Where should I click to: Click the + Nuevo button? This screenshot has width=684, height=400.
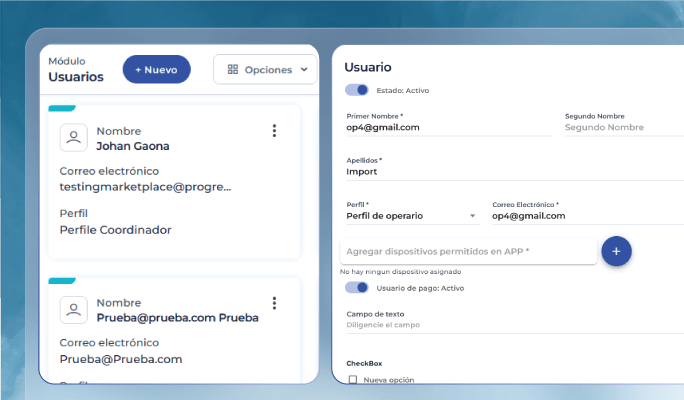point(157,69)
